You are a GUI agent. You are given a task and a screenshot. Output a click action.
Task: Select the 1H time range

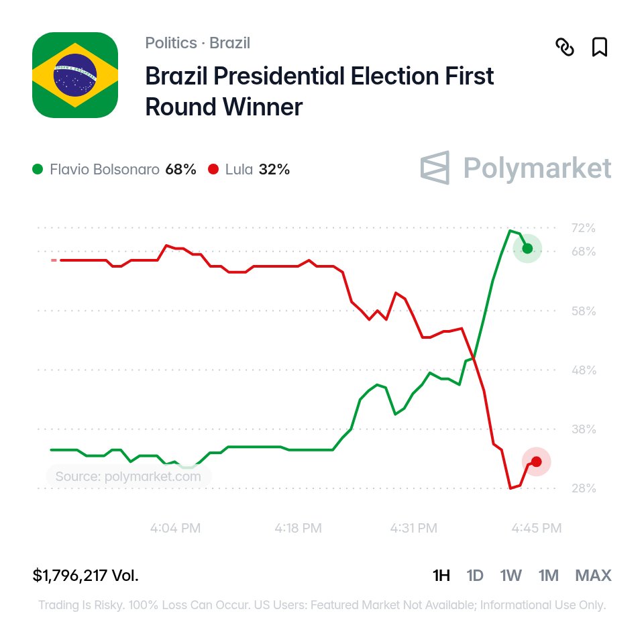pos(441,576)
